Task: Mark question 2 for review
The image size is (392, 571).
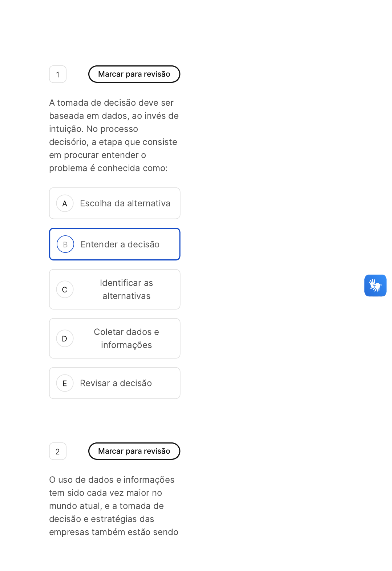Action: coord(134,451)
